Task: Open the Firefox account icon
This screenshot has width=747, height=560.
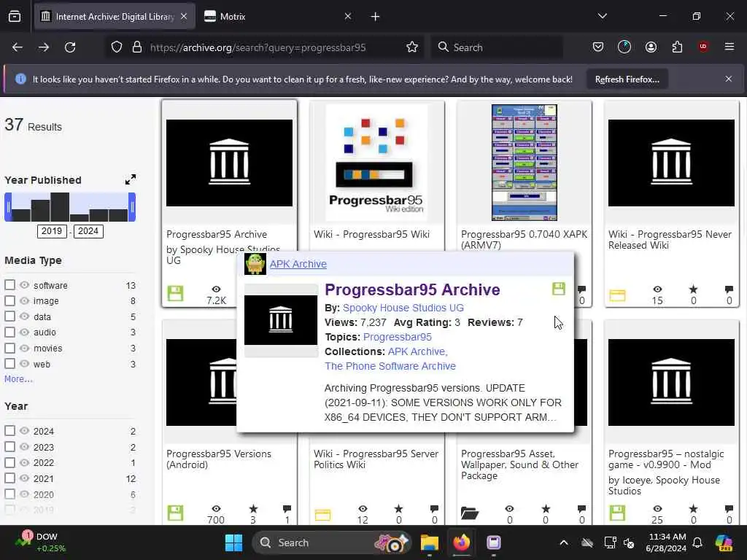Action: tap(651, 47)
